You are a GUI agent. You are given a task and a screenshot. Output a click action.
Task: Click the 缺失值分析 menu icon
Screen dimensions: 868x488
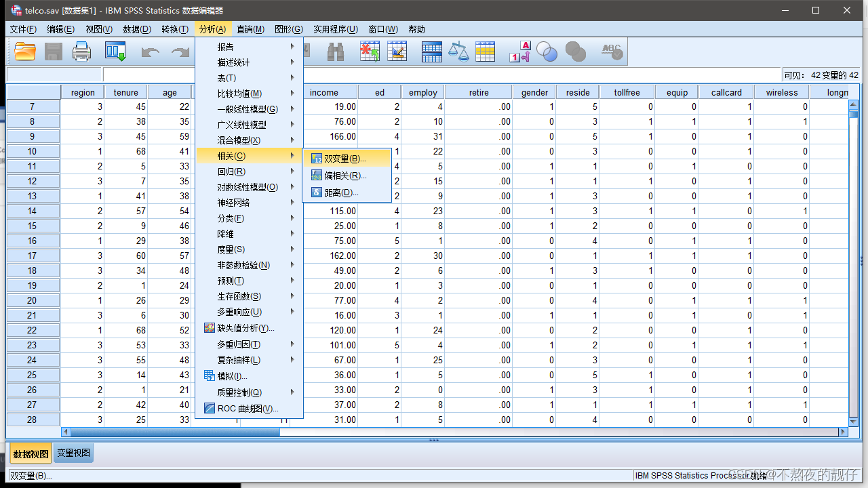210,328
